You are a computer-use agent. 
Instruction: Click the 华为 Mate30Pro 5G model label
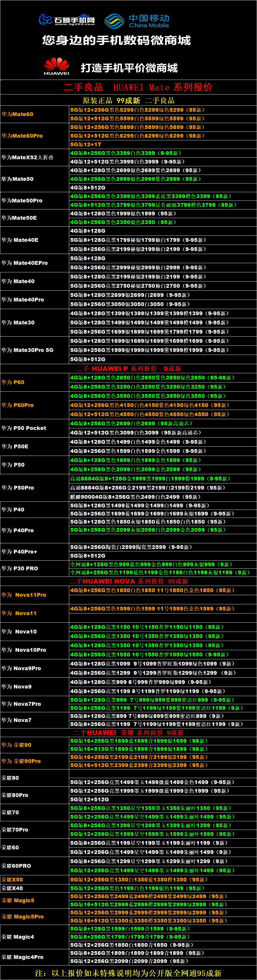click(x=27, y=350)
